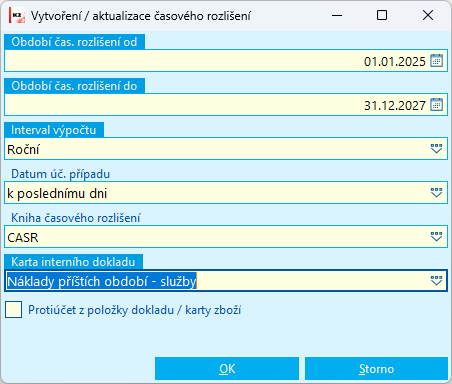Click the K2 application icon in title bar
Screen dimensions: 452x384
click(17, 15)
